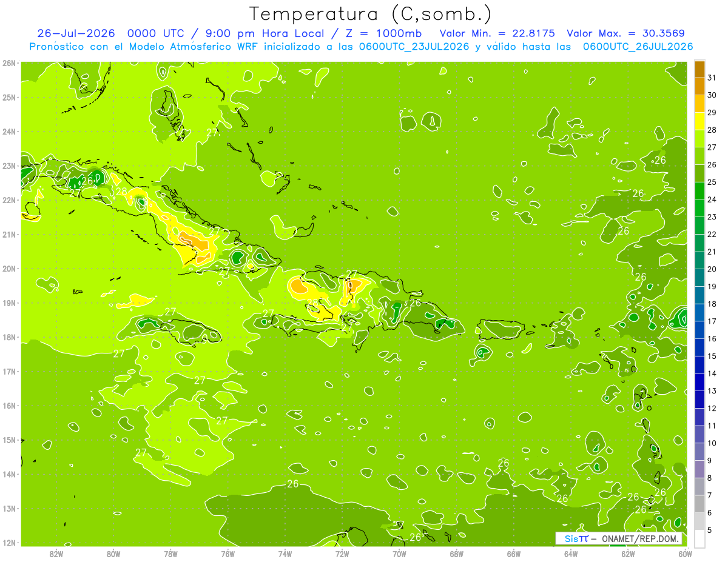
Task: Click the '20N' latitude axis label
Action: [9, 269]
